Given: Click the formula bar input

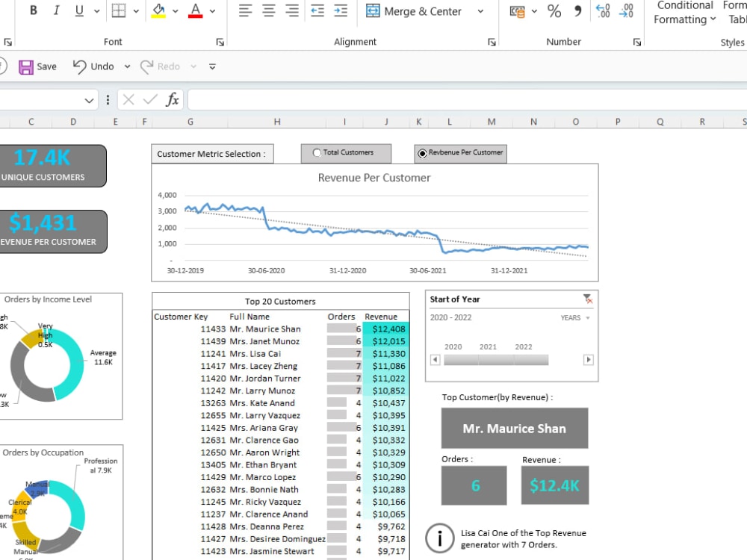Looking at the screenshot, I should tap(468, 100).
